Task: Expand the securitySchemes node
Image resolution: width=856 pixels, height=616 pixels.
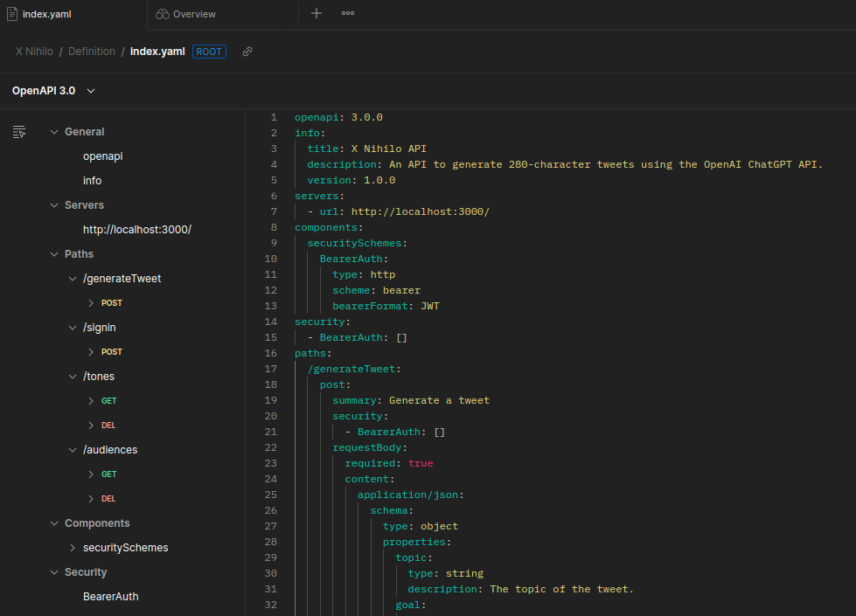Action: [73, 548]
